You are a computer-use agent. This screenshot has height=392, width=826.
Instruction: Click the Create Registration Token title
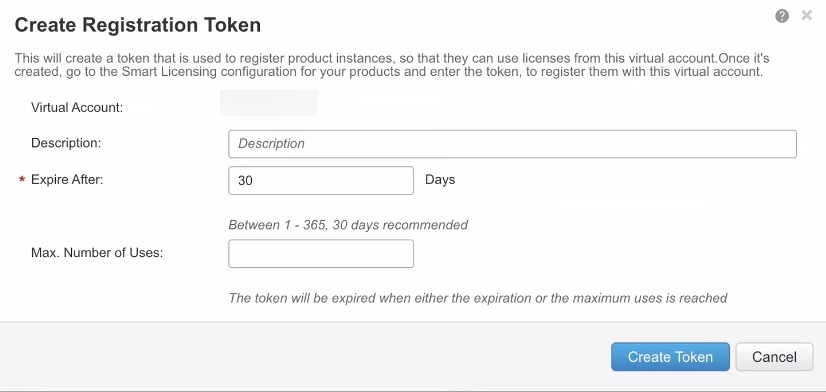click(x=137, y=25)
